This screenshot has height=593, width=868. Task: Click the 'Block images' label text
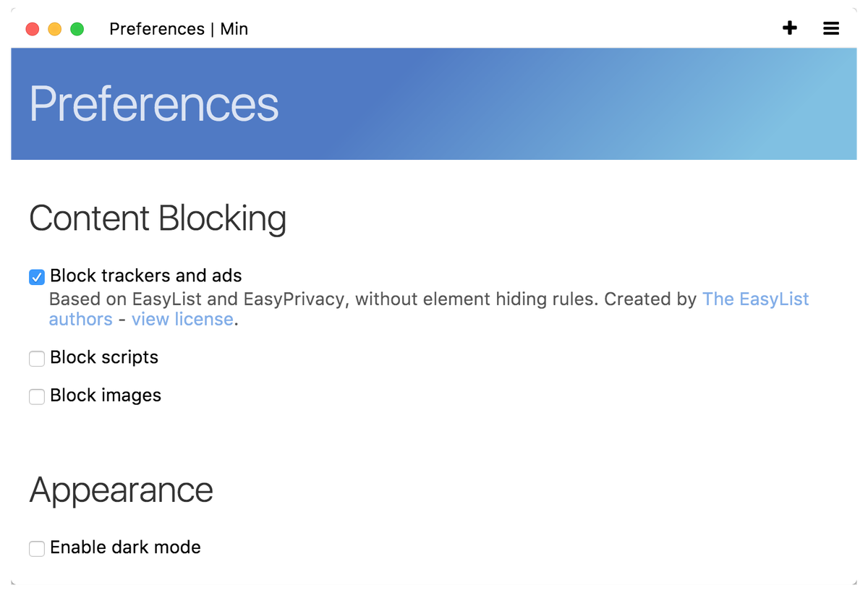[106, 396]
